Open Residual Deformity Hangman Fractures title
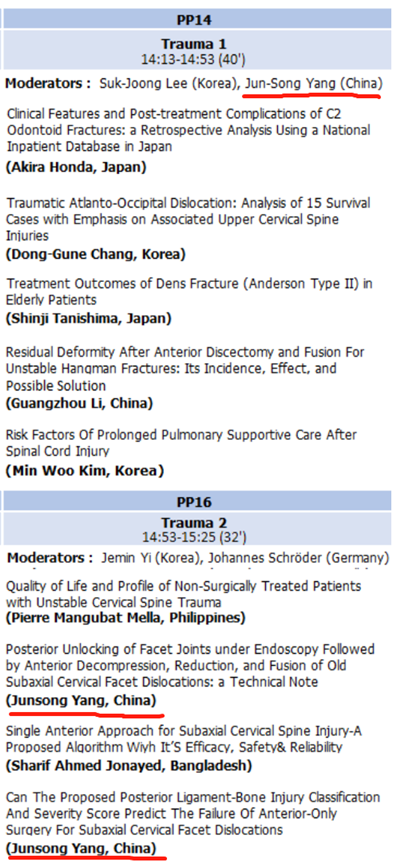Image resolution: width=400 pixels, height=862 pixels. pos(185,368)
